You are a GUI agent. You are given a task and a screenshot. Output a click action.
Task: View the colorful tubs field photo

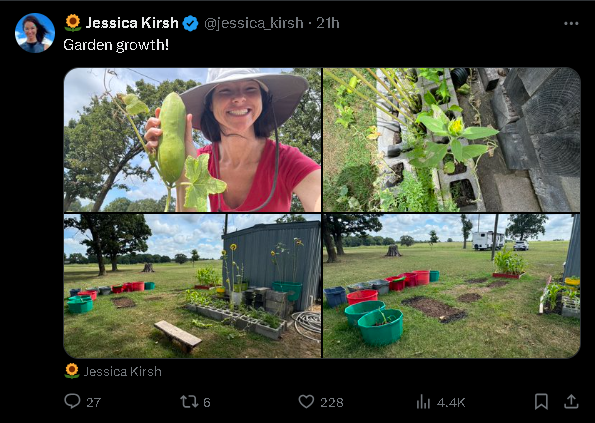452,286
